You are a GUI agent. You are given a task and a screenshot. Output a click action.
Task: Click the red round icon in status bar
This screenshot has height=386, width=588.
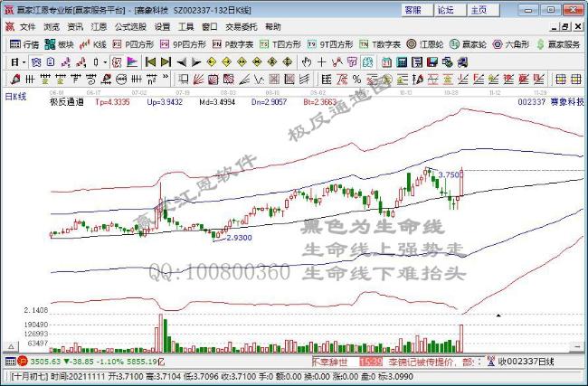pyautogui.click(x=23, y=362)
